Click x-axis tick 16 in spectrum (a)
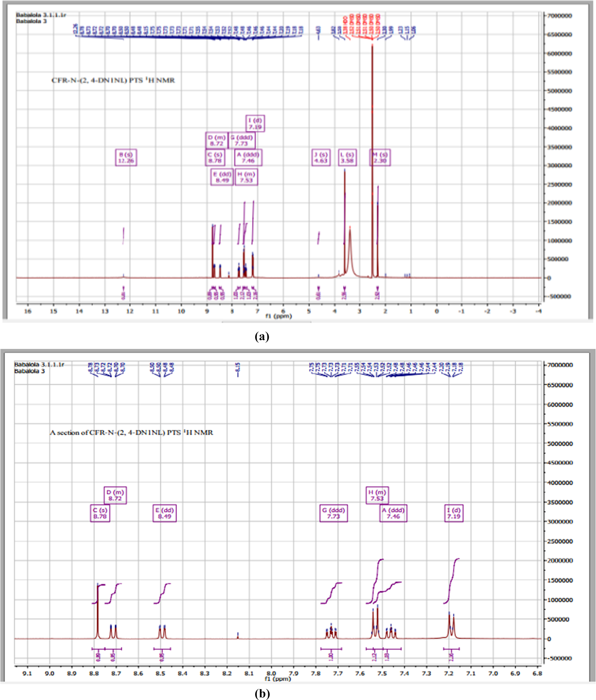The width and height of the screenshot is (596, 700). click(x=28, y=311)
